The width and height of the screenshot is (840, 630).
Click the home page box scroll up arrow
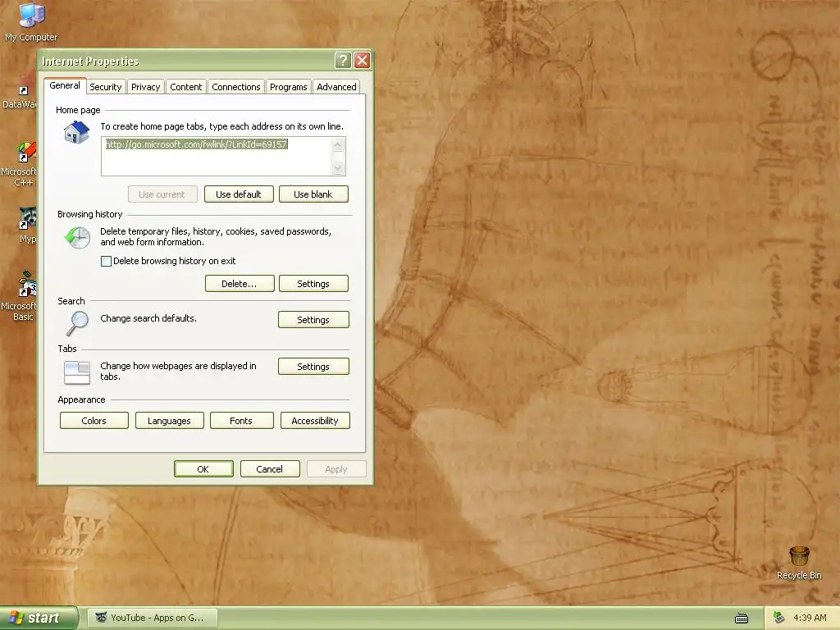(x=337, y=144)
